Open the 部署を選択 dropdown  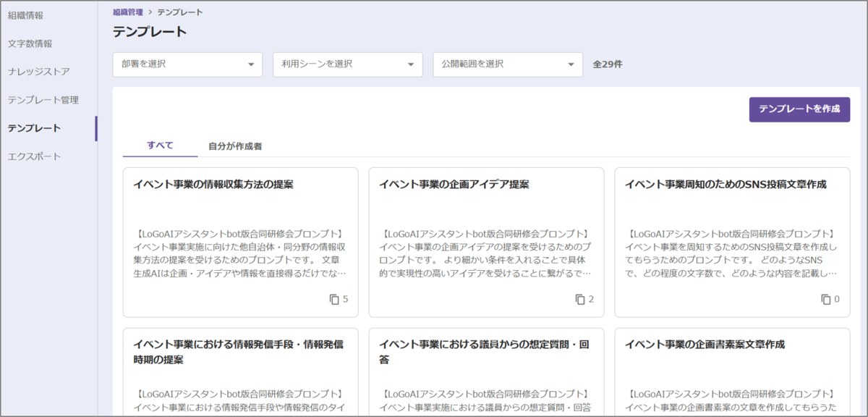coord(187,64)
